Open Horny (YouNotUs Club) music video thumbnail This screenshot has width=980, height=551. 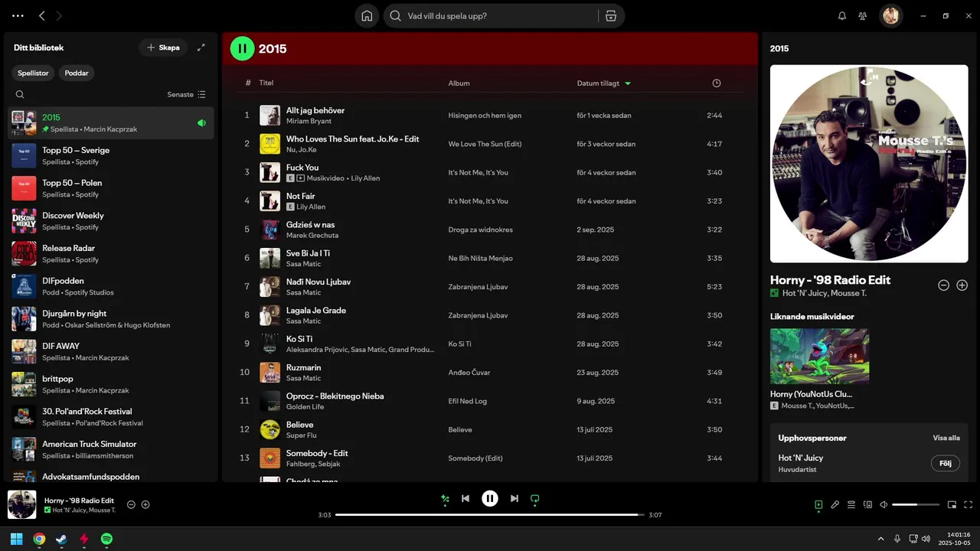819,356
